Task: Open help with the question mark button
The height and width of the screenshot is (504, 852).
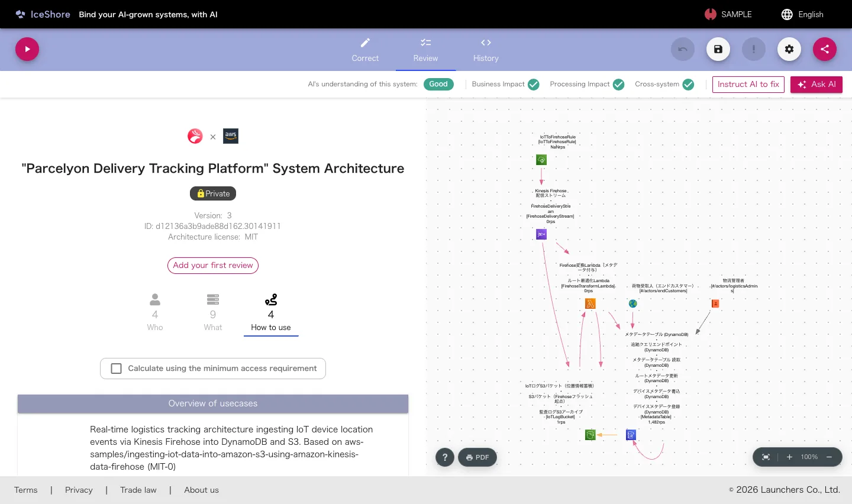Action: [x=445, y=457]
